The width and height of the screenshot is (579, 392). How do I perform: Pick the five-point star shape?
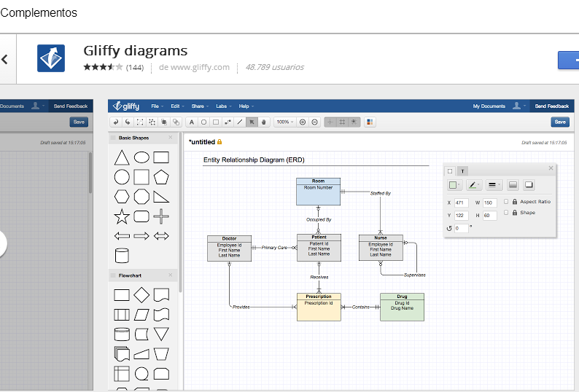click(x=122, y=216)
